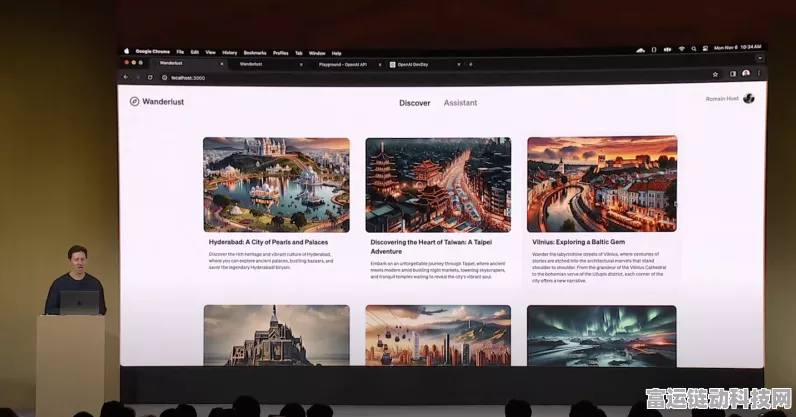Click the Romain Huet user name
Image resolution: width=796 pixels, height=417 pixels.
click(722, 99)
